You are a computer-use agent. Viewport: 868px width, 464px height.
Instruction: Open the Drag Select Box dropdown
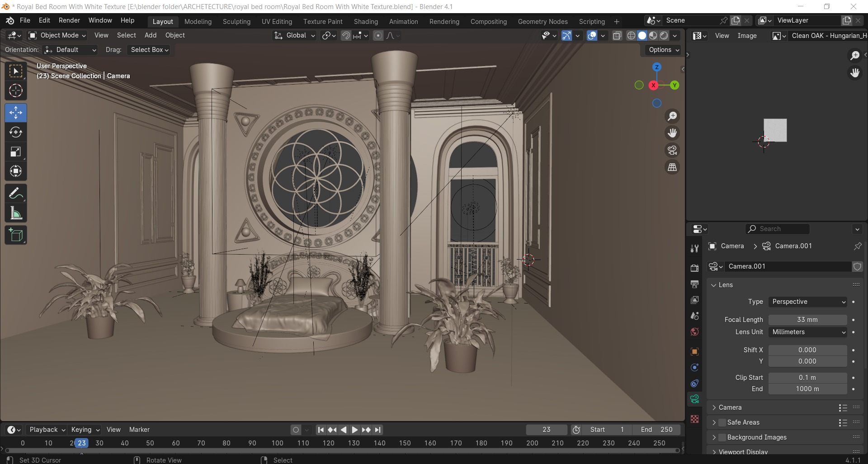[x=149, y=50]
